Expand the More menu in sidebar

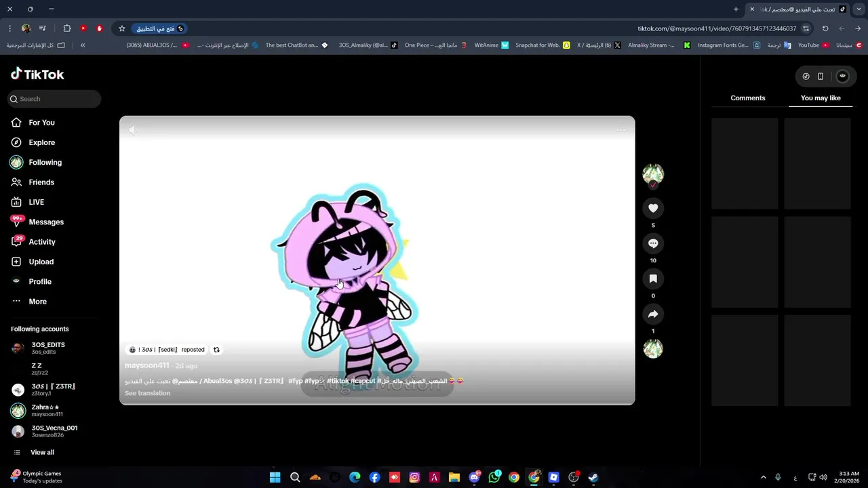pyautogui.click(x=28, y=302)
